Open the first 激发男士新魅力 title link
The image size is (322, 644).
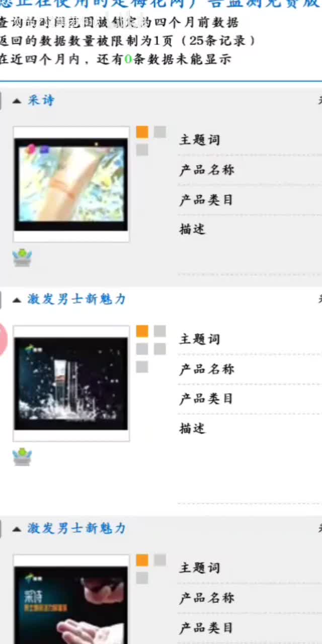76,299
